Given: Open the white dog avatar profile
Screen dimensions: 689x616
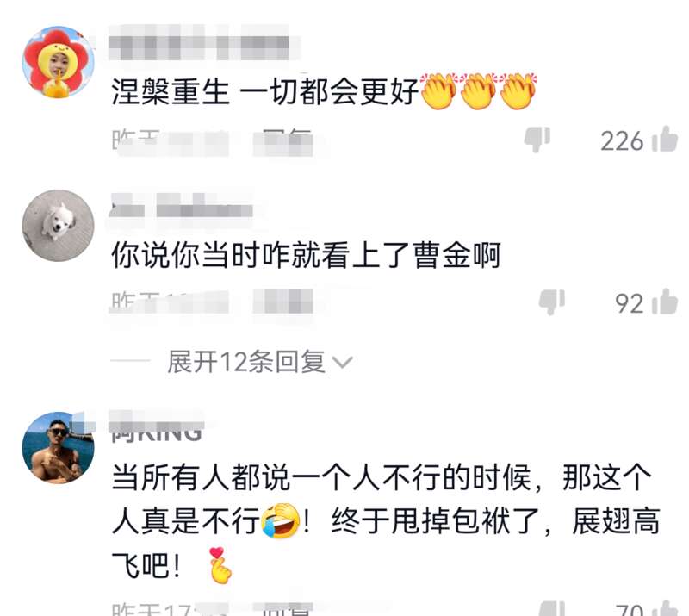Looking at the screenshot, I should [59, 226].
